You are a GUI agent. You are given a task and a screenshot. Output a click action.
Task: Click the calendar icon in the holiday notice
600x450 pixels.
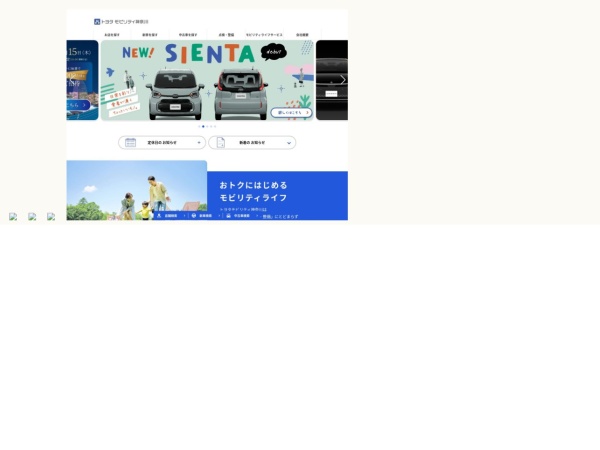click(x=130, y=142)
